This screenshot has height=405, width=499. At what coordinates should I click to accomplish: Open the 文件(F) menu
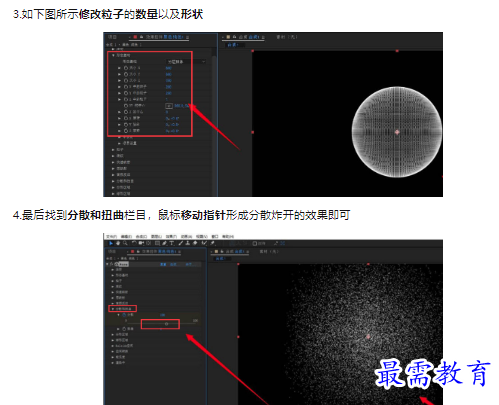coord(111,236)
